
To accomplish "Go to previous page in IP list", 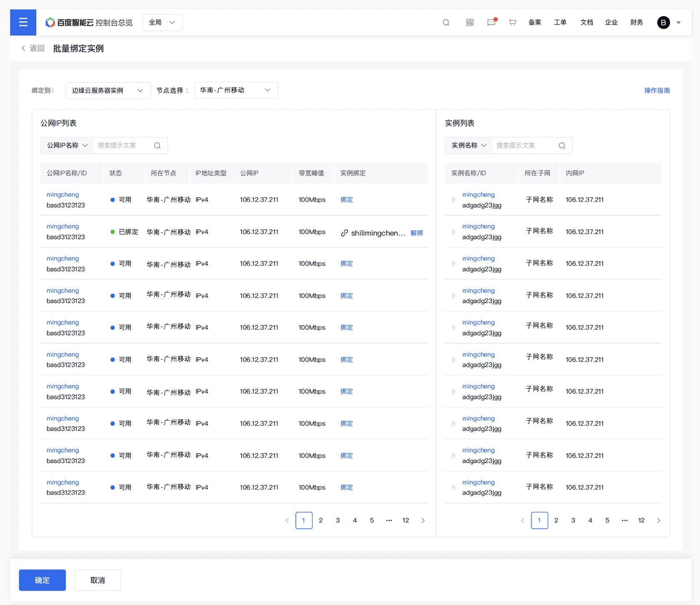I will [287, 520].
